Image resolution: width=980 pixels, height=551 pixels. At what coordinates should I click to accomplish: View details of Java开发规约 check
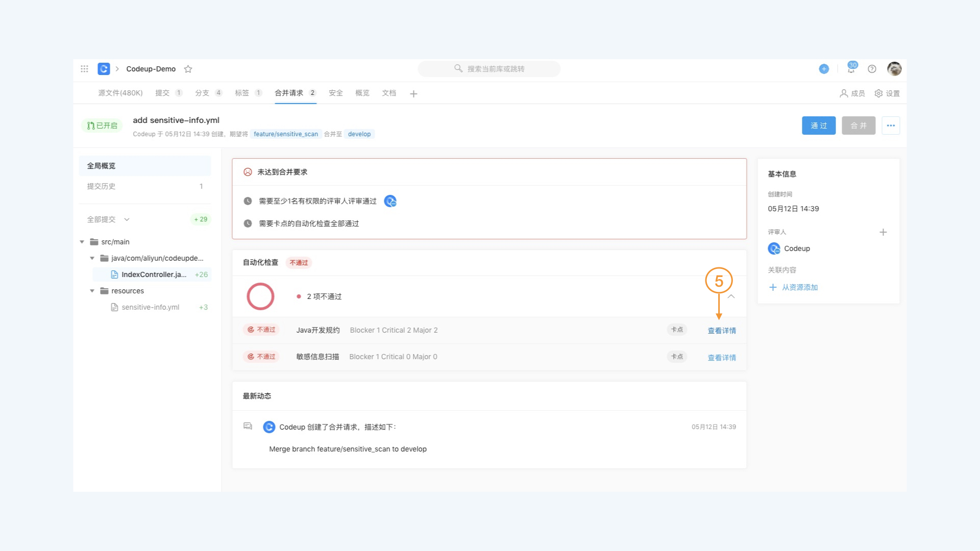(721, 331)
